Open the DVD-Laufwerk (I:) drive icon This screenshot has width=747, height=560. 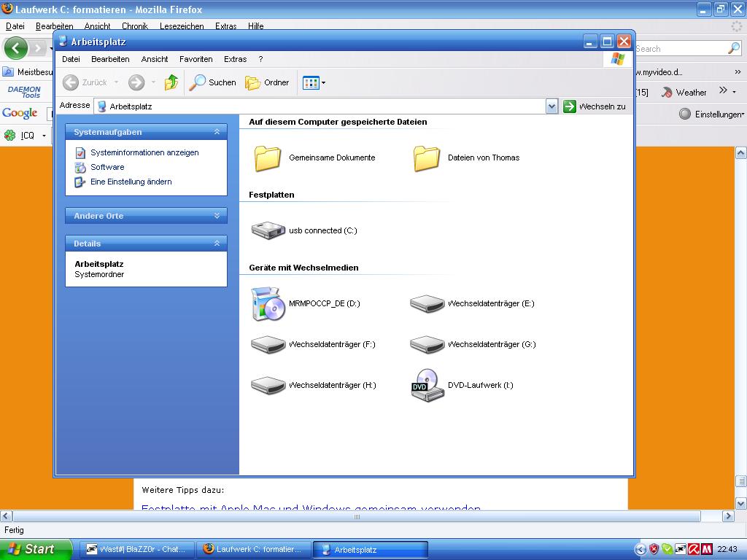click(x=427, y=385)
